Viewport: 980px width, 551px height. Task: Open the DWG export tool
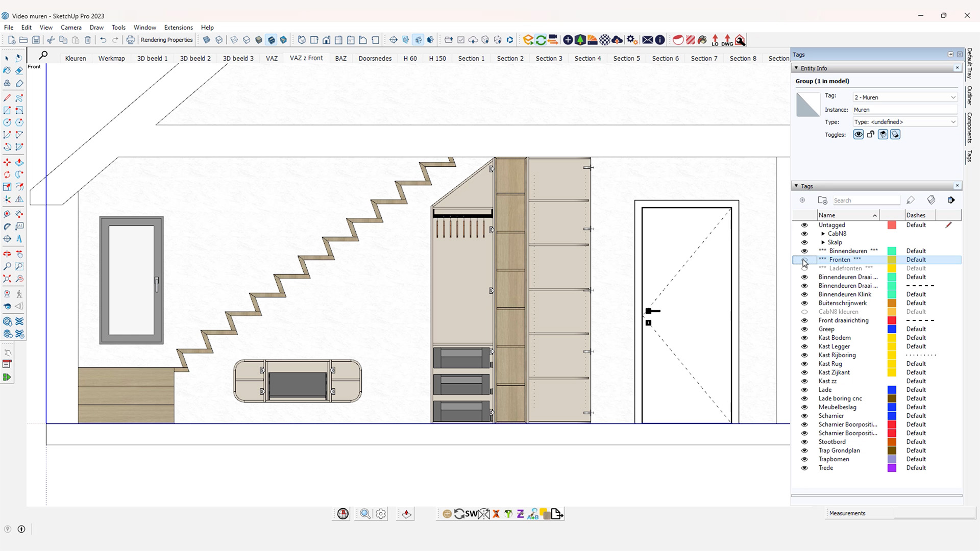(726, 40)
